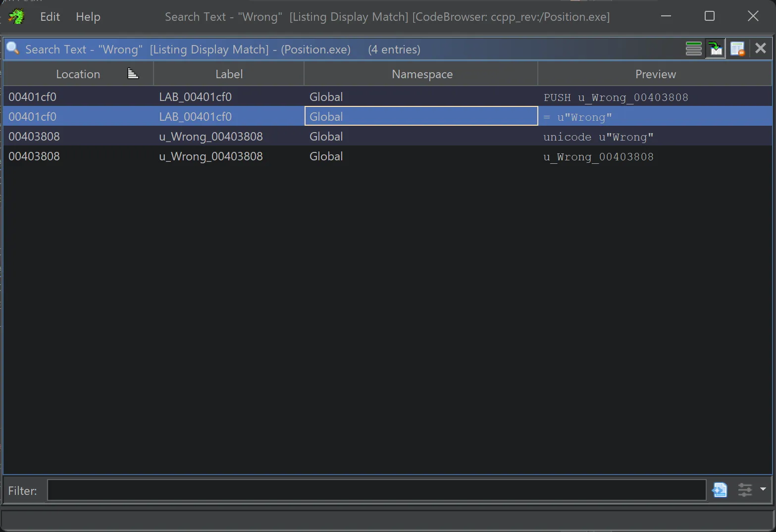
Task: Click the column filter icon beside Filter field
Action: [719, 490]
